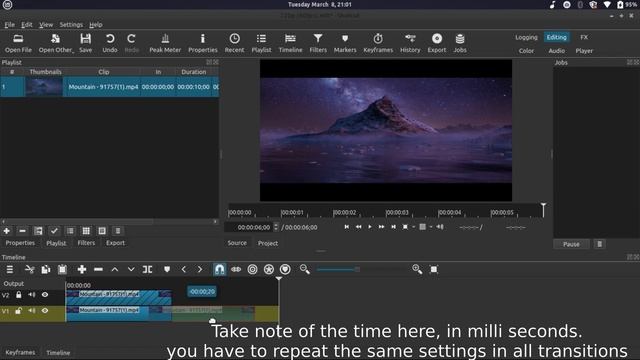Overwrite clip onto the timeline track

tap(131, 269)
